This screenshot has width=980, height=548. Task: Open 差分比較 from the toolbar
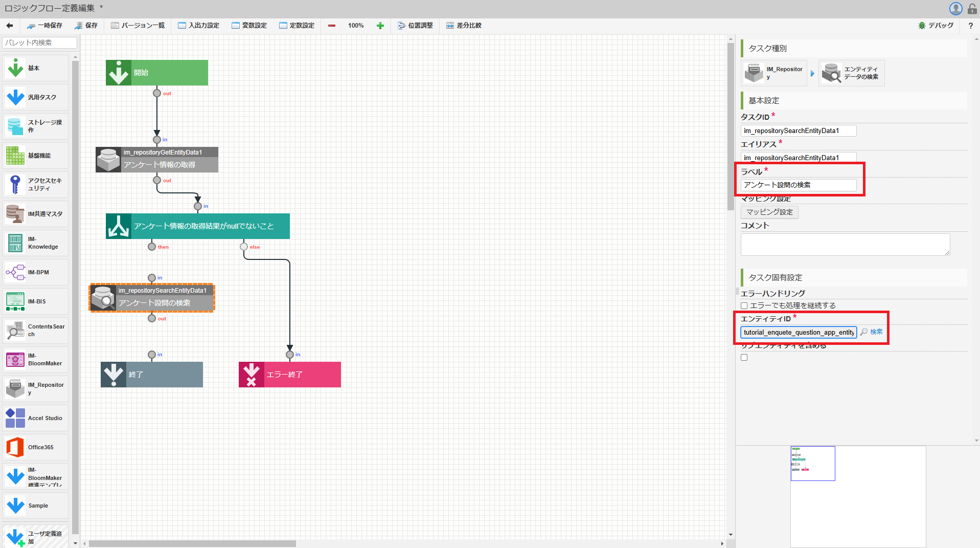click(x=463, y=25)
